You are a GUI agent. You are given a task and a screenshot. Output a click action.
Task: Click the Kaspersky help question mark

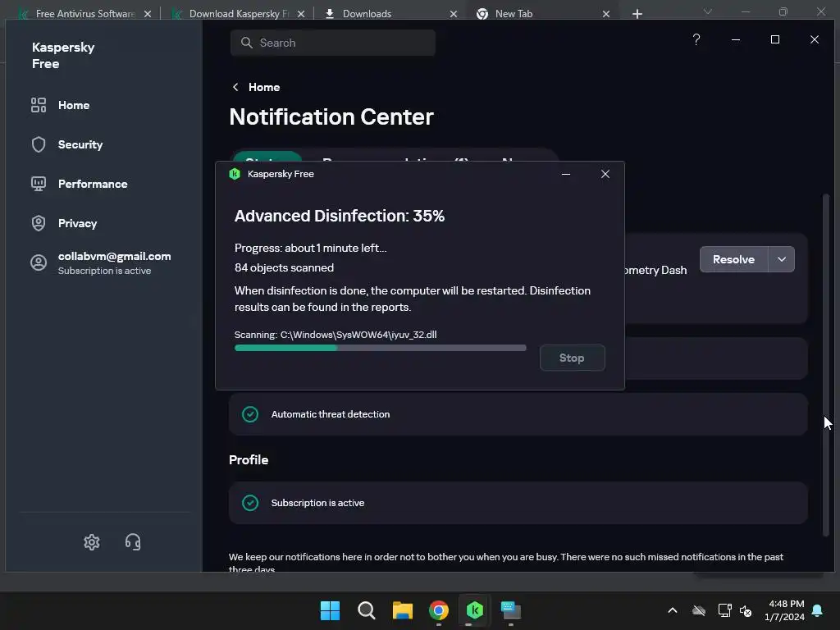[x=696, y=39]
